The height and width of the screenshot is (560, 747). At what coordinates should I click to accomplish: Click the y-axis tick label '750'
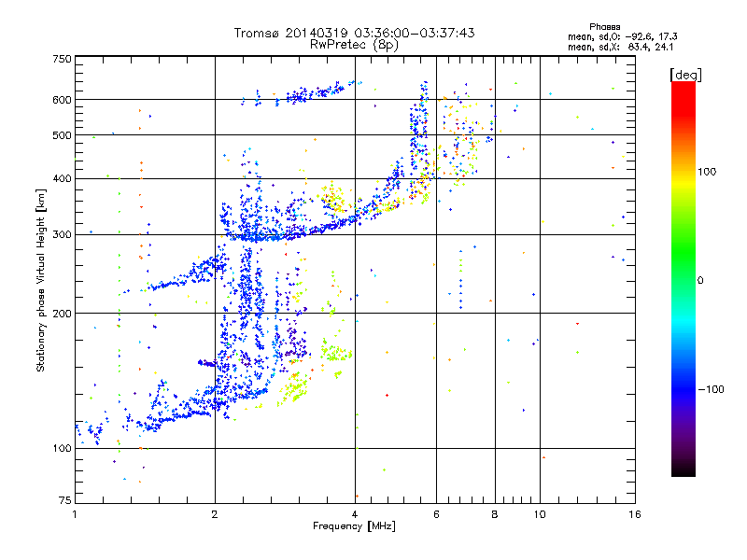tap(62, 59)
